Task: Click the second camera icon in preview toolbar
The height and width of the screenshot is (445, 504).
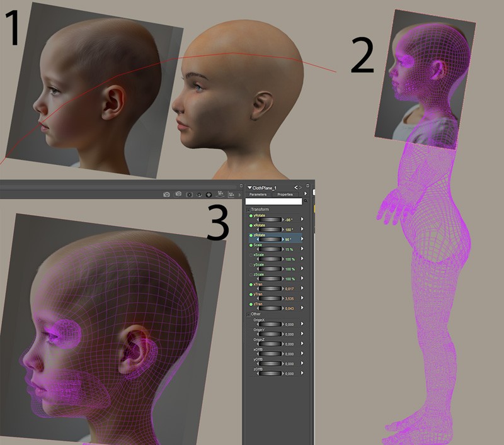Action: click(x=178, y=194)
